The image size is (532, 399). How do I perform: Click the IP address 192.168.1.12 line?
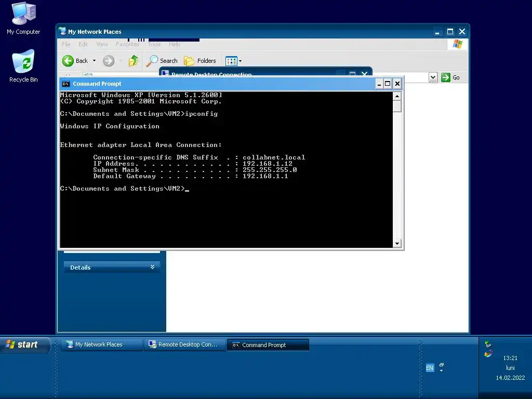[x=193, y=164]
